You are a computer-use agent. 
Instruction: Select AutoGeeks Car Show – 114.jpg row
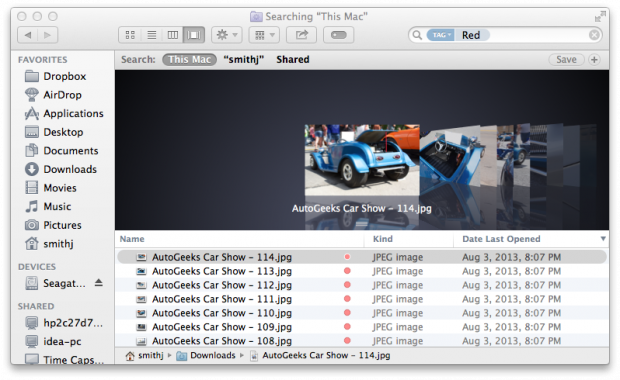(362, 257)
